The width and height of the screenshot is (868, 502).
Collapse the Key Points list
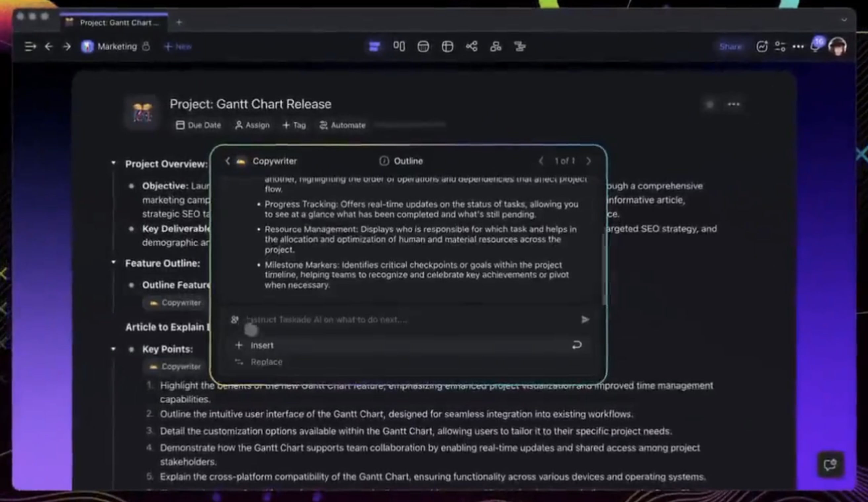[114, 349]
